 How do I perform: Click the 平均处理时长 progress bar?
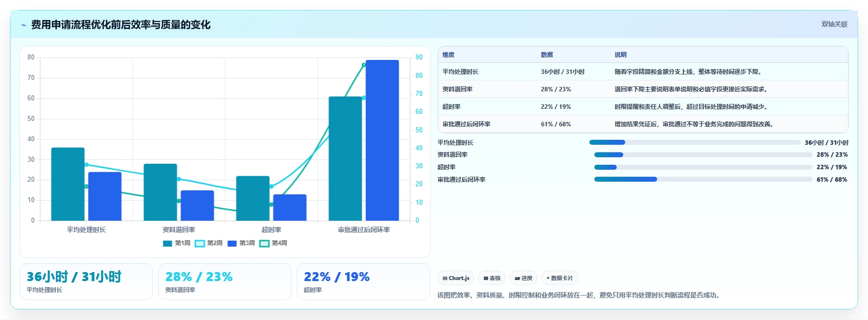[694, 142]
